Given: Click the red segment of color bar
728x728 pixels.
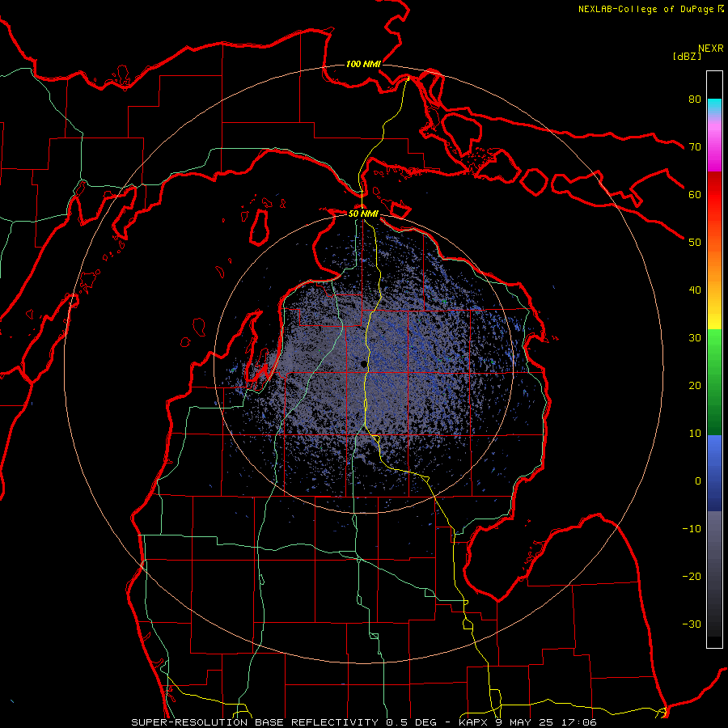Looking at the screenshot, I should [714, 195].
